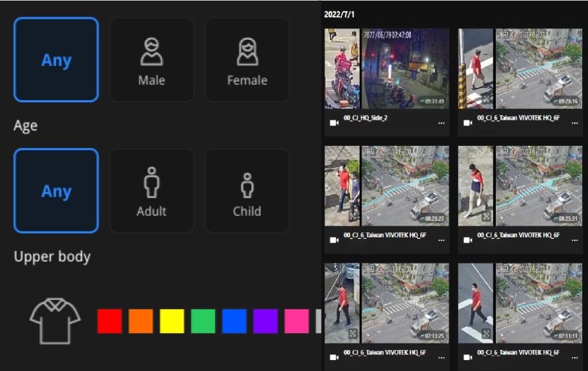Click camera icon beside 00_CJ_HQ_Side_2

pos(334,123)
